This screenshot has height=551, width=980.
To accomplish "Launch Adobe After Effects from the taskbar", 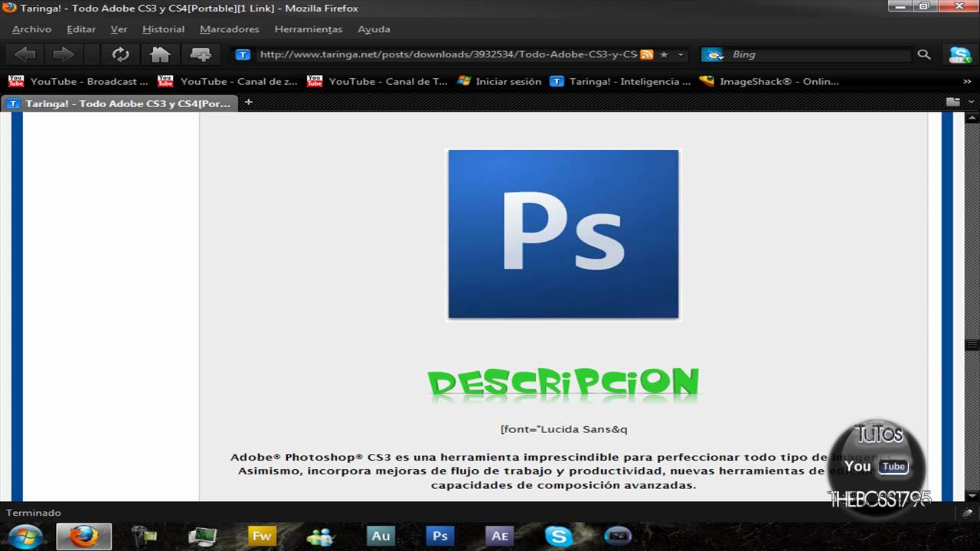I will coord(500,536).
